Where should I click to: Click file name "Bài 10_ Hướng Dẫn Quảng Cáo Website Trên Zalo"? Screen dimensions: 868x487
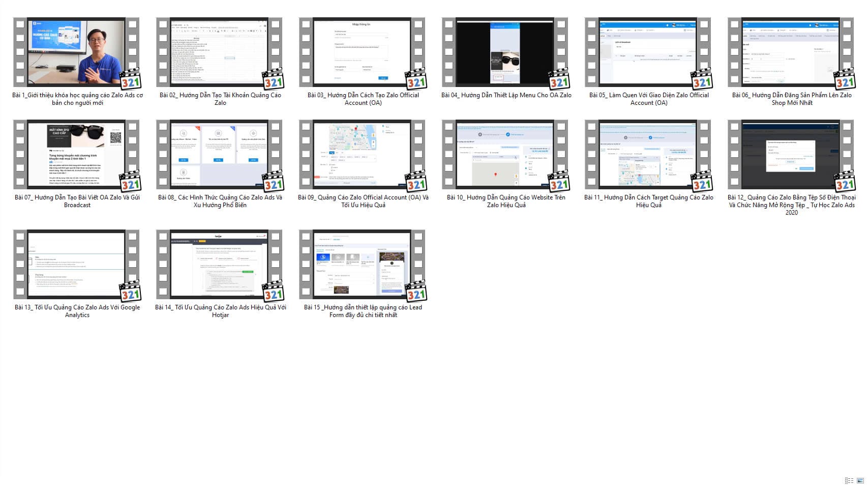506,201
